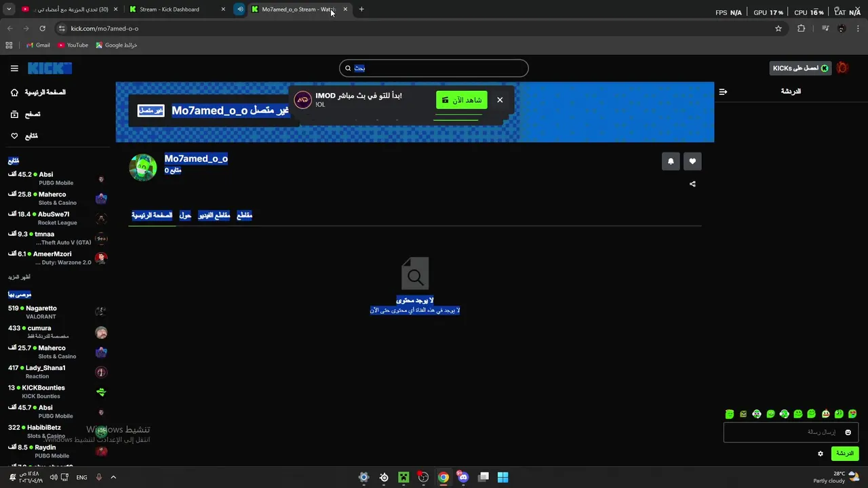Open the emoji picker in chat input
The height and width of the screenshot is (488, 868).
point(848,432)
